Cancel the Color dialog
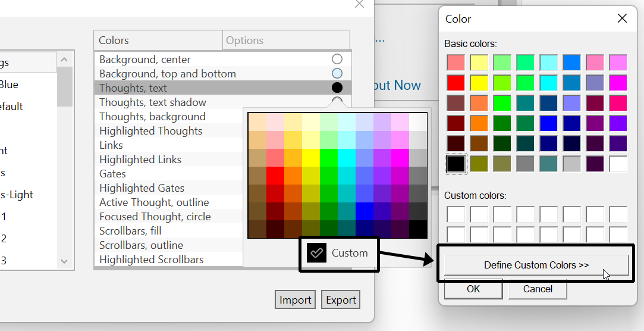The width and height of the screenshot is (644, 331). click(x=537, y=289)
